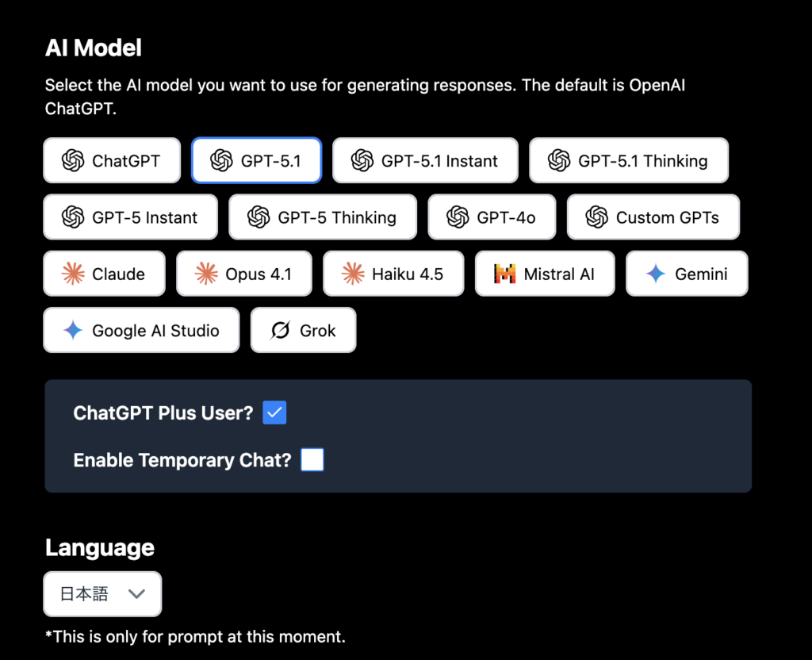The image size is (812, 660).
Task: Select the GPT-5 Instant model button
Action: 130,217
